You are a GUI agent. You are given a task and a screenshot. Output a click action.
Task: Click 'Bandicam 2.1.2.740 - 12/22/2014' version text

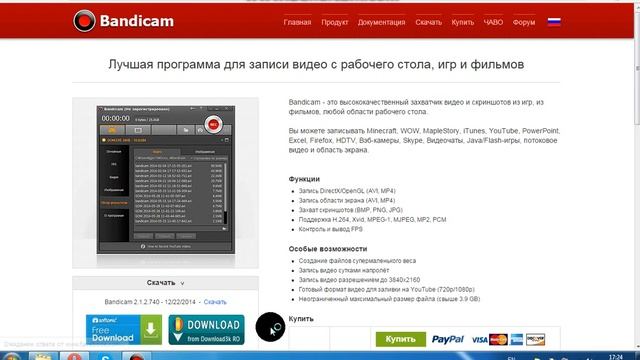150,302
